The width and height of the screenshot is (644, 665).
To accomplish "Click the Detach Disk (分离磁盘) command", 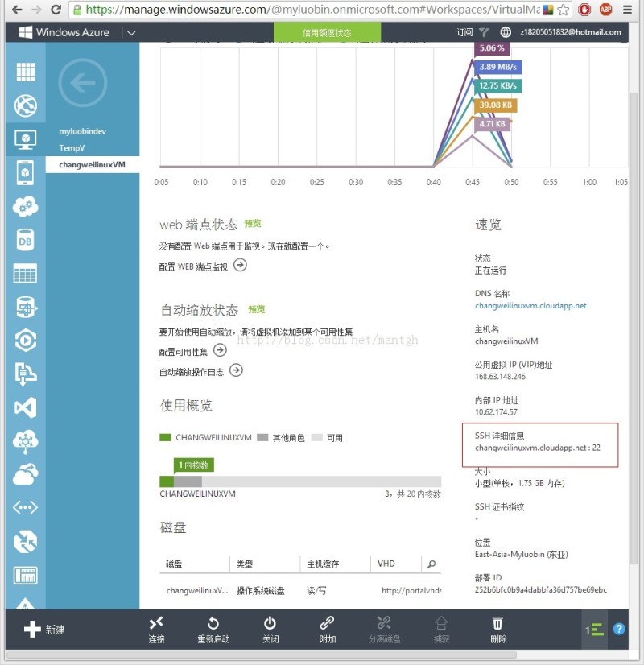I will 384,630.
